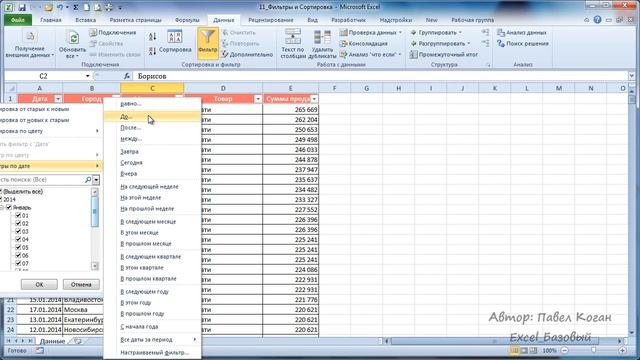Open Connections (Подключения)

(x=113, y=33)
